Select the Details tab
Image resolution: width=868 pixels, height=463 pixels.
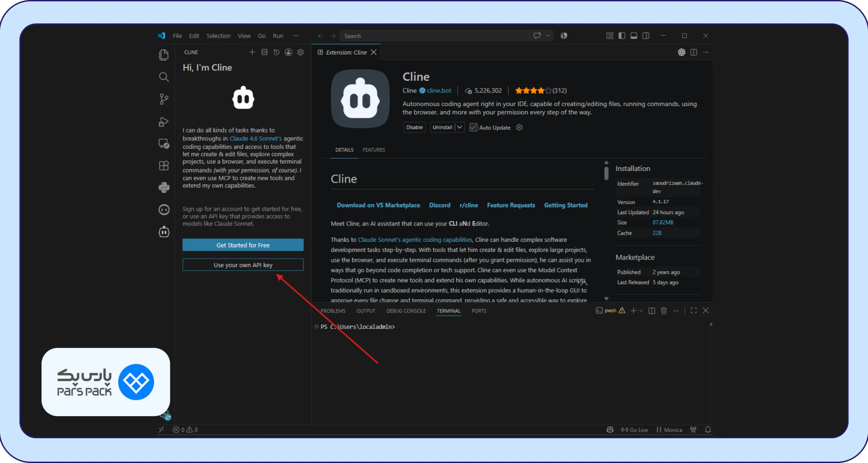point(344,150)
